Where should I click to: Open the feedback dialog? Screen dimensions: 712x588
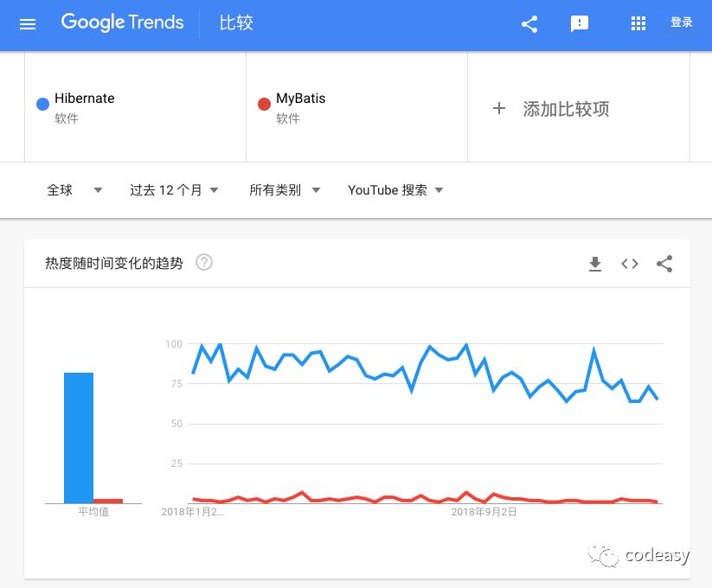[580, 24]
